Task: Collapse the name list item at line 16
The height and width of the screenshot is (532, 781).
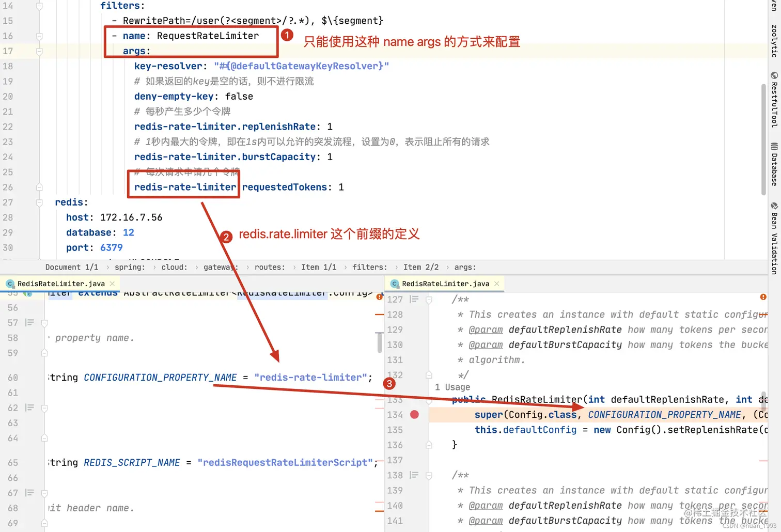Action: point(39,36)
